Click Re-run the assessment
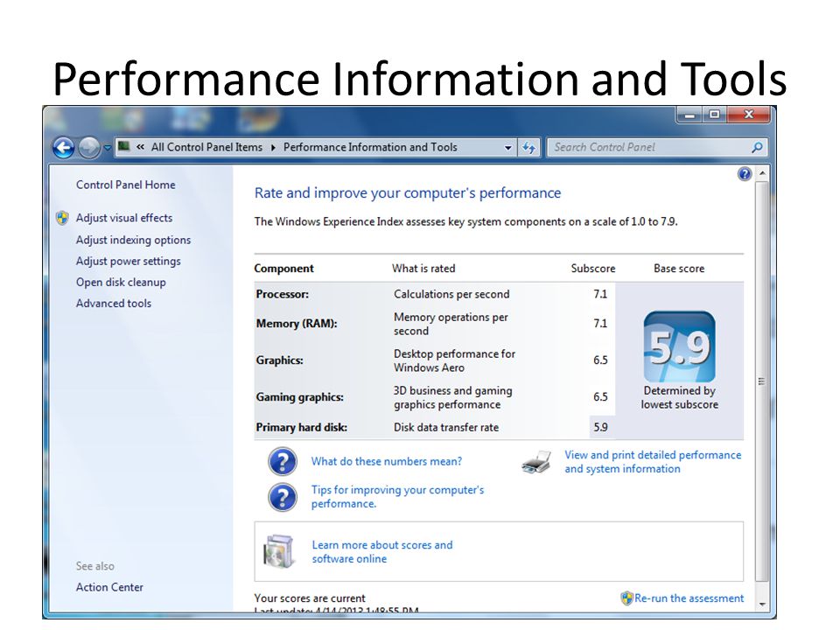Screen dimensions: 840x630 (x=689, y=598)
